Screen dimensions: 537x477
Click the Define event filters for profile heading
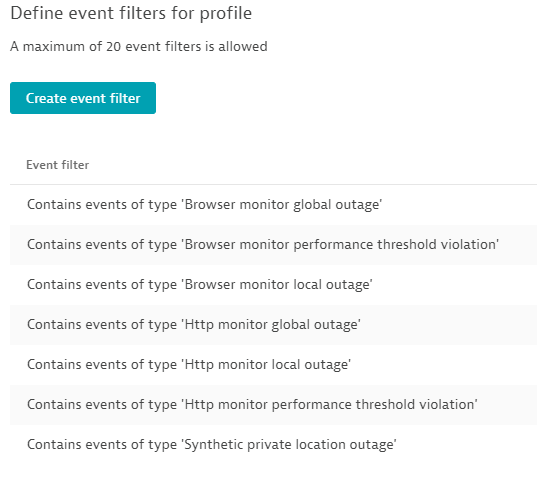tap(131, 14)
